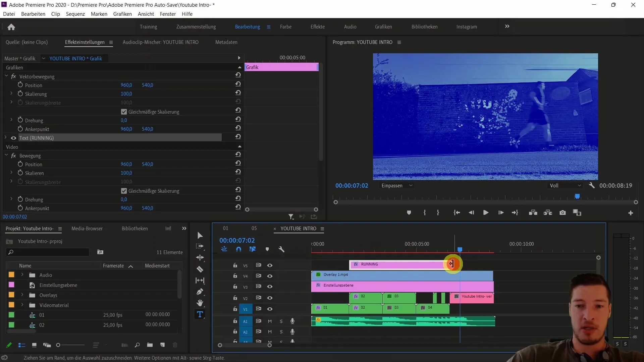Mute audio track A1
The height and width of the screenshot is (362, 644).
pyautogui.click(x=270, y=321)
